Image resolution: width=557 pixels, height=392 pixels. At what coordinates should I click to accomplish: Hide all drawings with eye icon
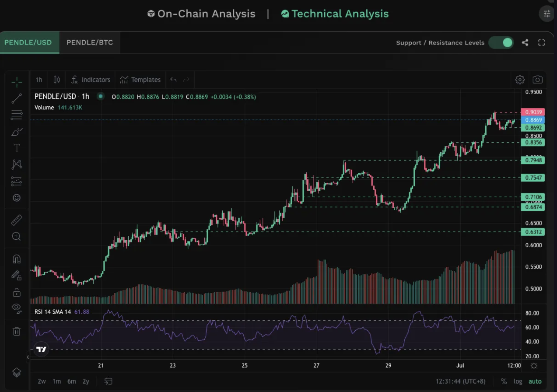(x=17, y=307)
